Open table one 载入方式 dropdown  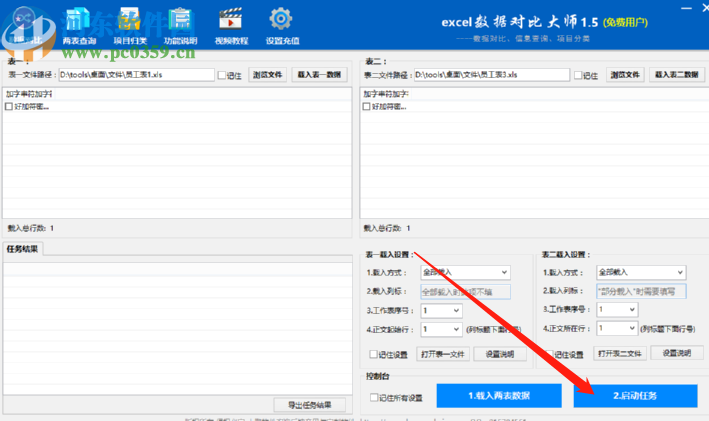tap(465, 272)
